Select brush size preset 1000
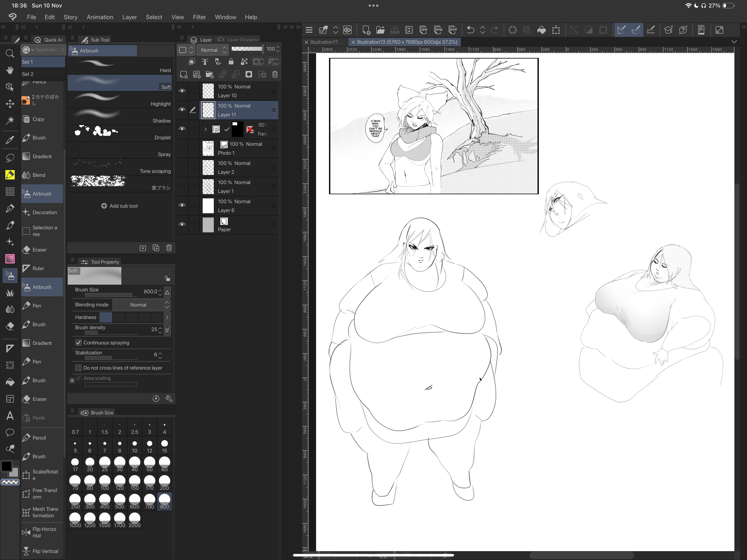 [75, 520]
